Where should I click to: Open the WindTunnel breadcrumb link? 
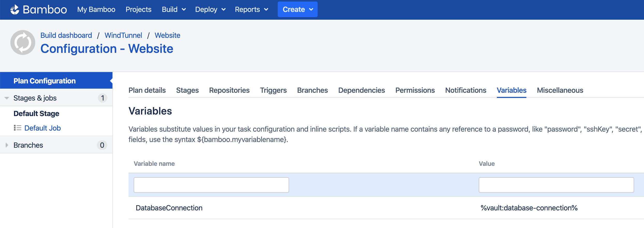coord(123,35)
